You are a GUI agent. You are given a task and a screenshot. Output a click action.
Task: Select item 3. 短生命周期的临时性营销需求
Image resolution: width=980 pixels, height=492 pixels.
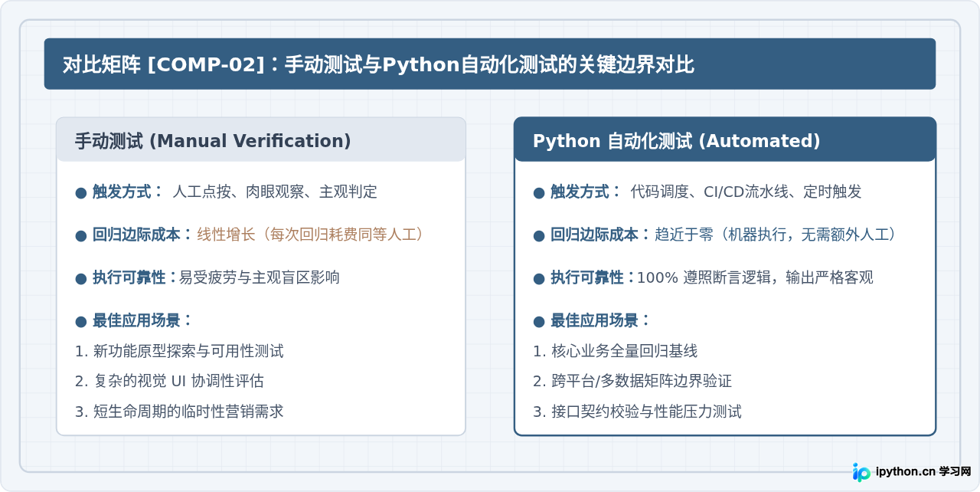tap(179, 412)
